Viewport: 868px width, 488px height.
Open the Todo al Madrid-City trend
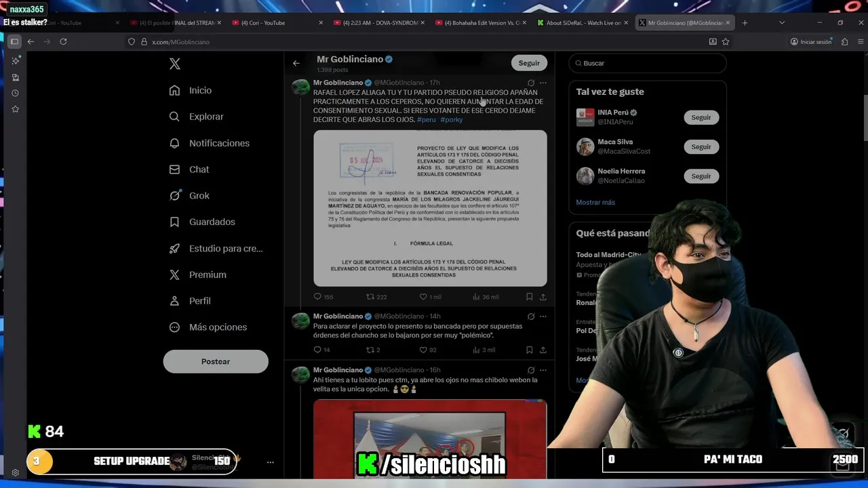coord(608,255)
